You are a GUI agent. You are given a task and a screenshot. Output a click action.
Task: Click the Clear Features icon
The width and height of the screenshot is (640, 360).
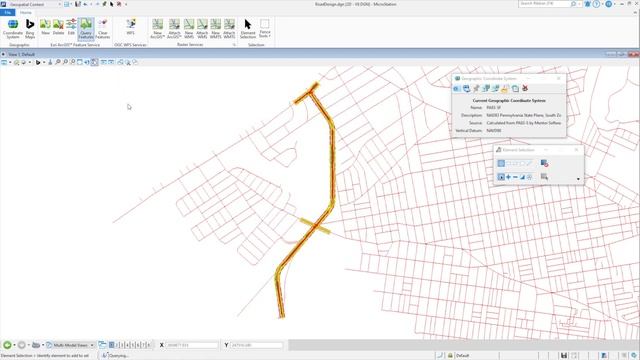pyautogui.click(x=103, y=29)
